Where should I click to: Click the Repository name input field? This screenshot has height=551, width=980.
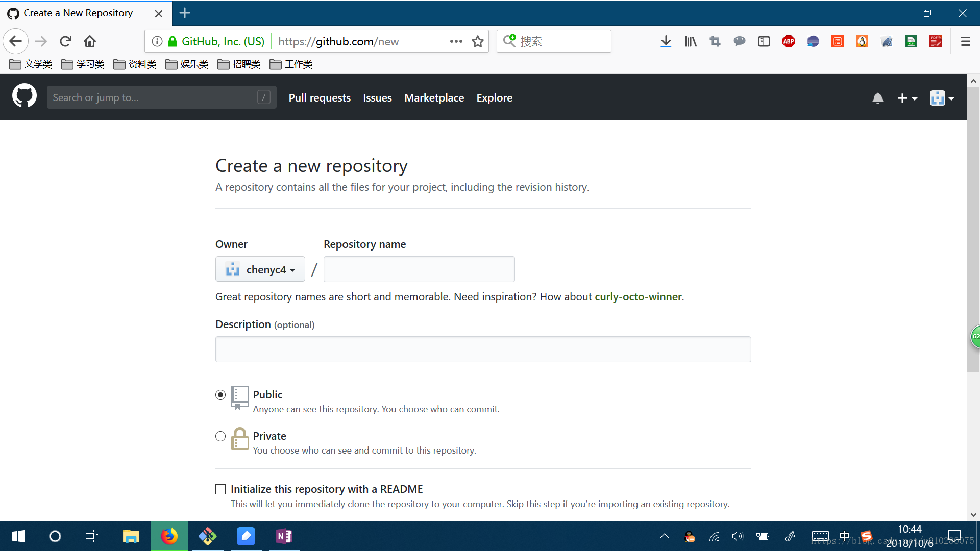[419, 269]
